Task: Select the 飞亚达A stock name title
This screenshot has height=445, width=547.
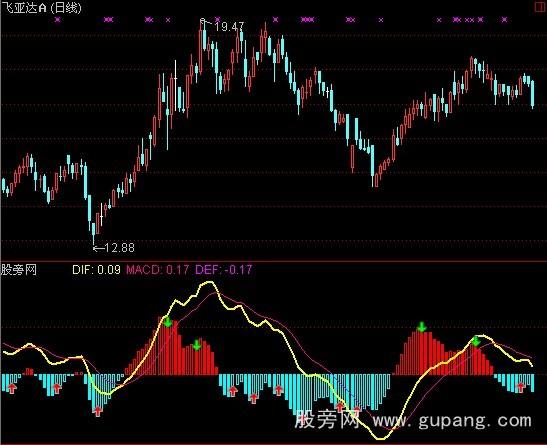Action: click(x=24, y=8)
